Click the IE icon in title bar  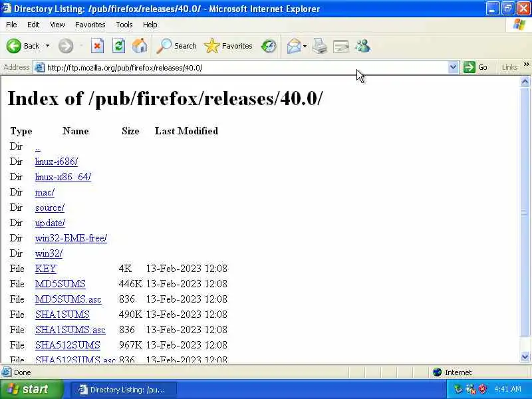[6, 8]
